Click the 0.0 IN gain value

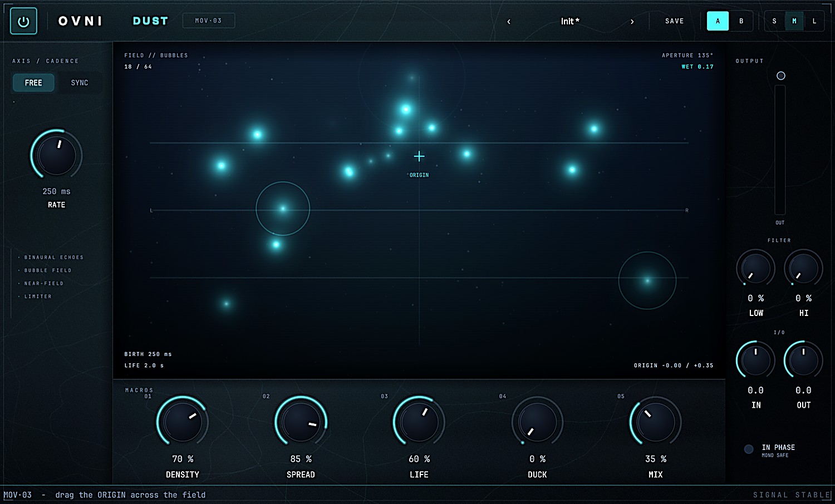click(755, 391)
